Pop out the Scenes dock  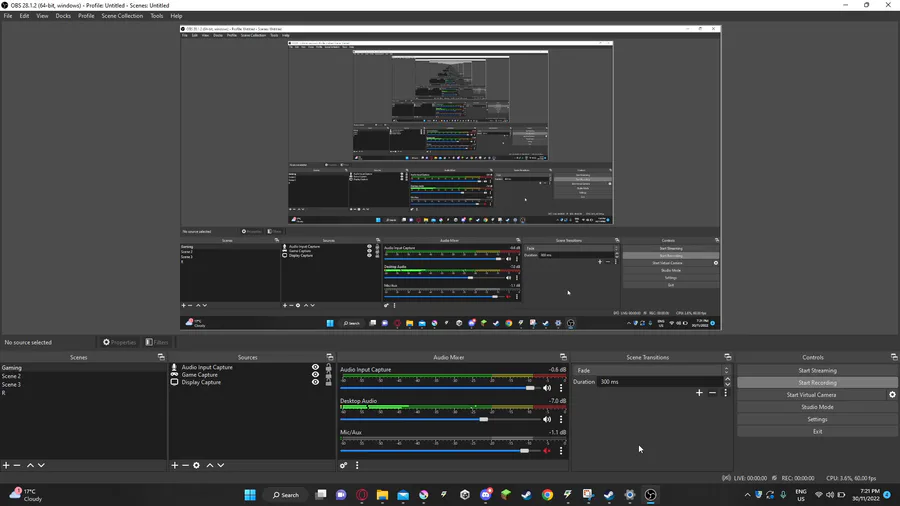(x=161, y=357)
